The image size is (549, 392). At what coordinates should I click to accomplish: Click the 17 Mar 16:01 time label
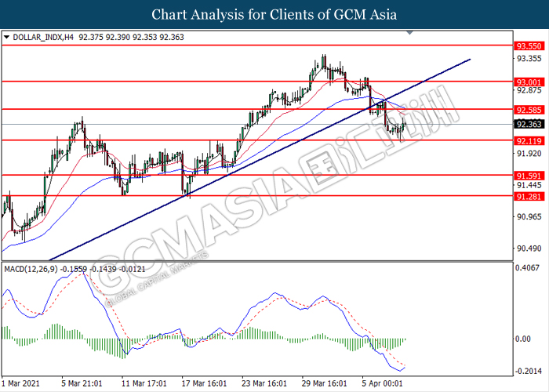click(x=204, y=383)
